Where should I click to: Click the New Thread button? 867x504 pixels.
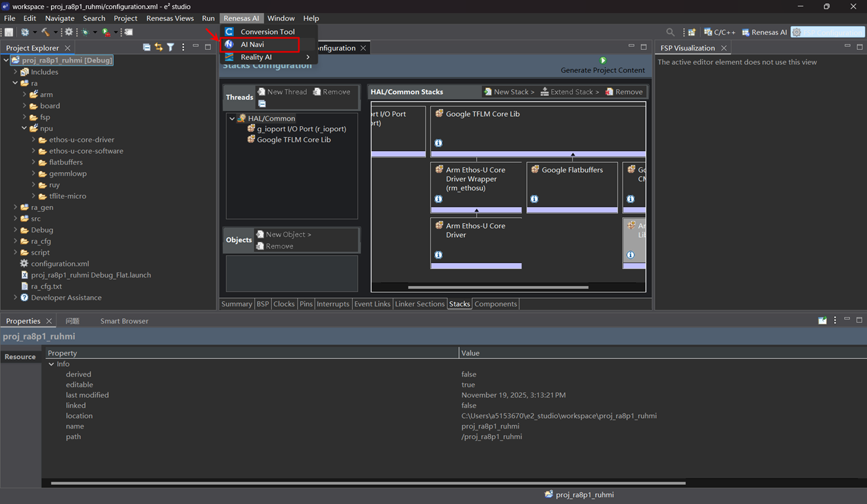(x=282, y=92)
